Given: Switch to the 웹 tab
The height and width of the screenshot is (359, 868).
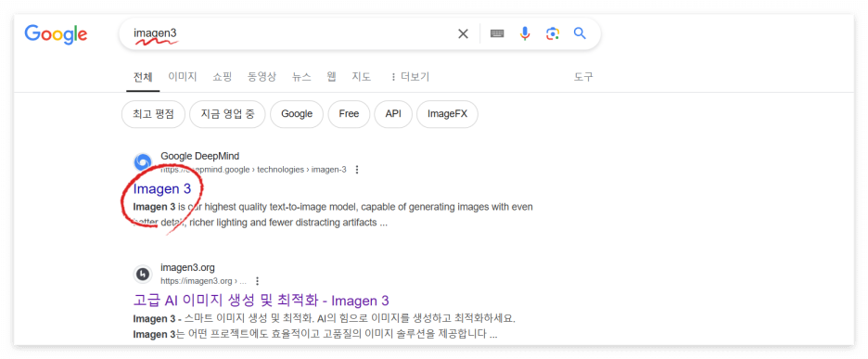Looking at the screenshot, I should [332, 77].
